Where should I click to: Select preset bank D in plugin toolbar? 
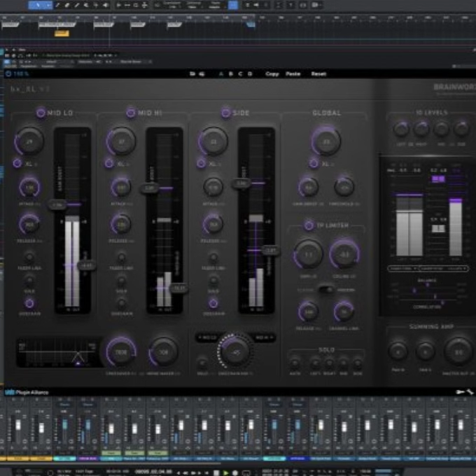[x=250, y=73]
